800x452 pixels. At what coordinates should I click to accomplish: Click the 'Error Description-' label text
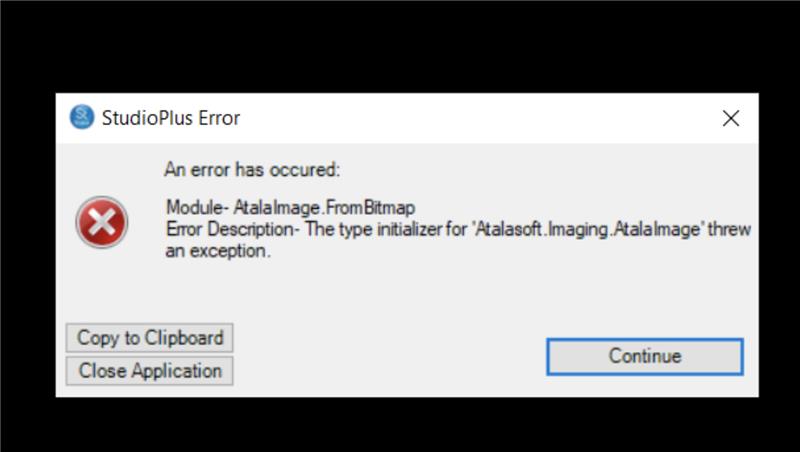tap(233, 229)
